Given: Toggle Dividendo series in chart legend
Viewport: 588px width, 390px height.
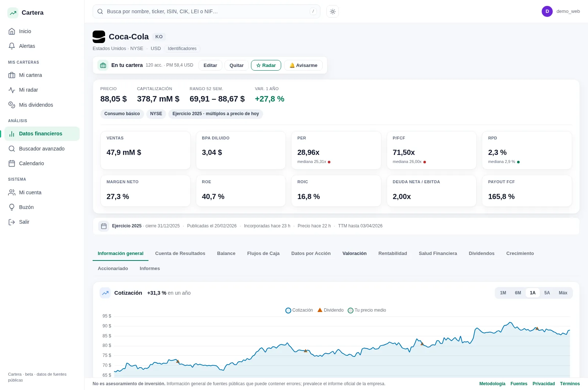Looking at the screenshot, I should click(330, 310).
